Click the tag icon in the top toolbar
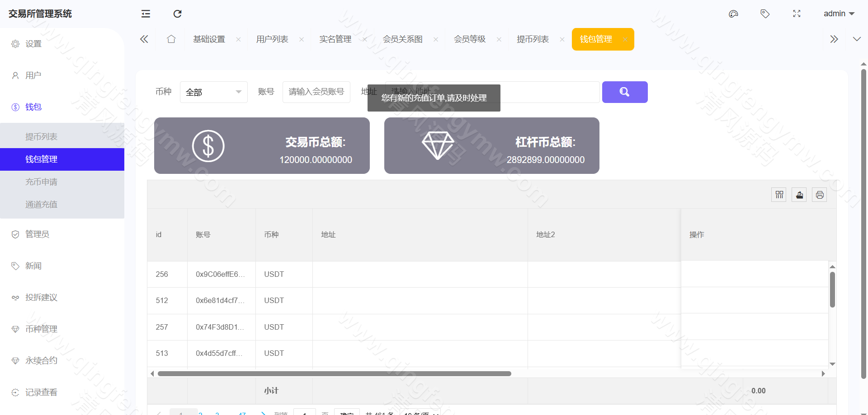The height and width of the screenshot is (415, 868). 765,14
